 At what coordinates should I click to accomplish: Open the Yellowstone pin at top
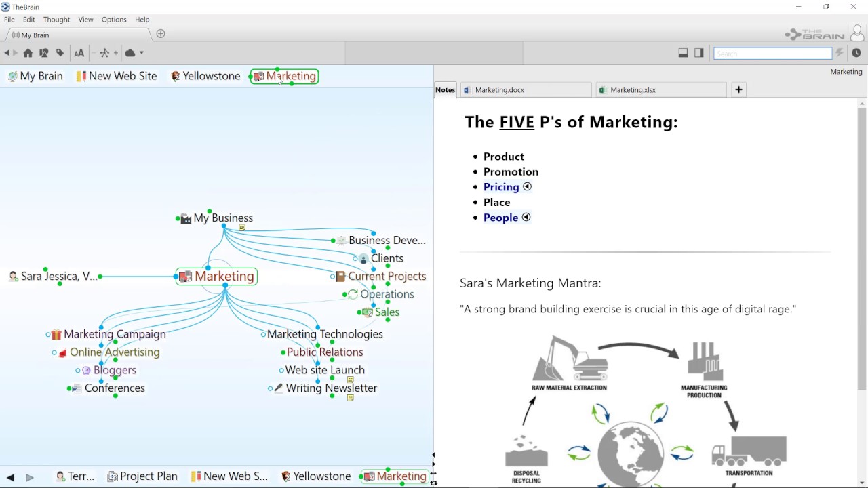[205, 76]
